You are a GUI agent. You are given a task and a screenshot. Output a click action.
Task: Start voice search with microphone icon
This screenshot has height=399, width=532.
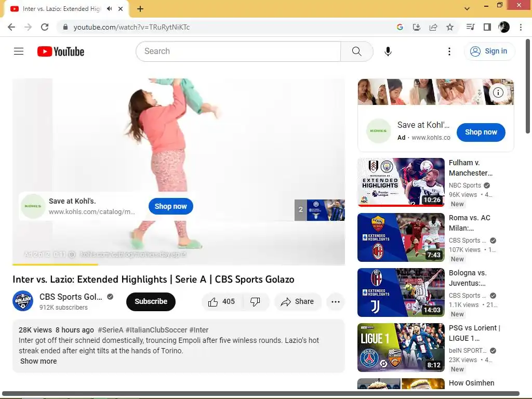pos(388,51)
